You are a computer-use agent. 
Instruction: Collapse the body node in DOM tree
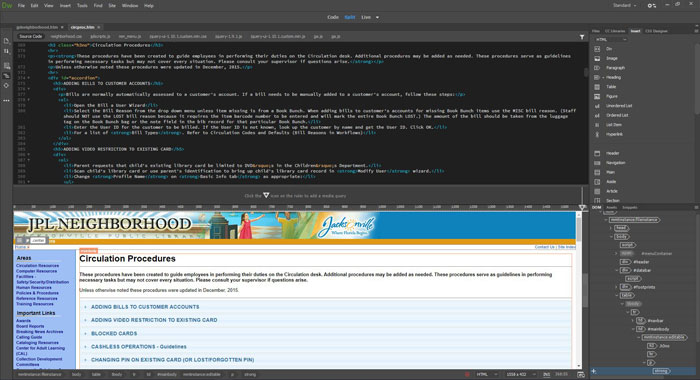coord(611,237)
